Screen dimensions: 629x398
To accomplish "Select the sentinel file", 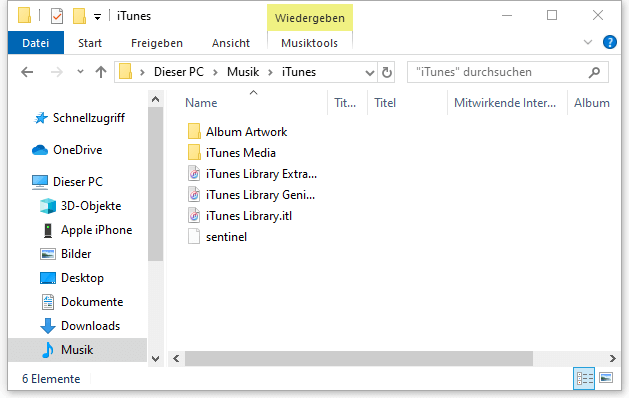I will 226,237.
